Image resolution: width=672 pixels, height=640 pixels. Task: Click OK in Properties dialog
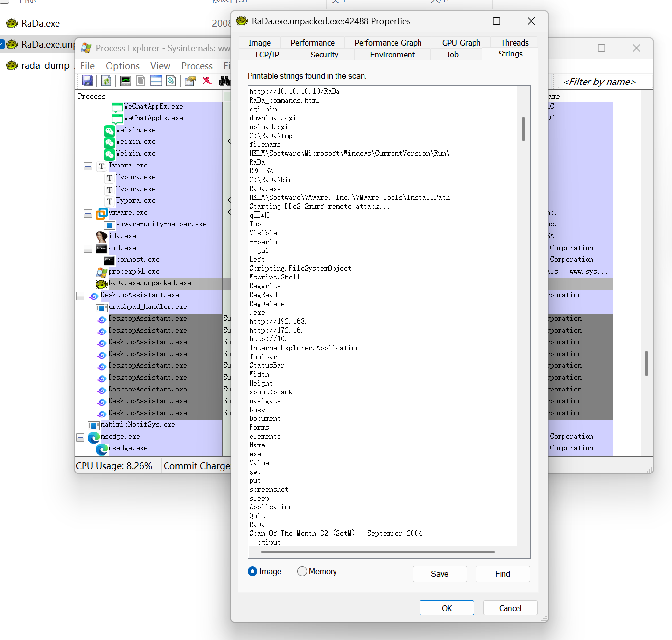[447, 608]
